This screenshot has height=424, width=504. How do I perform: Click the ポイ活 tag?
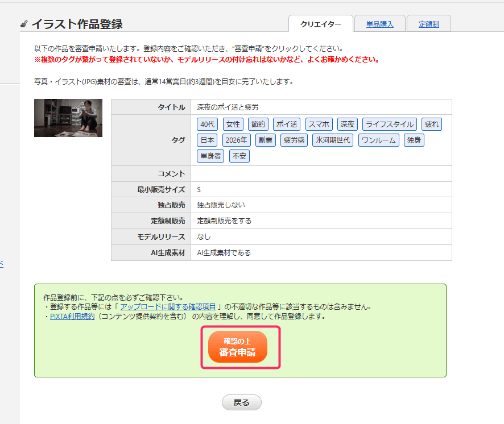click(286, 123)
